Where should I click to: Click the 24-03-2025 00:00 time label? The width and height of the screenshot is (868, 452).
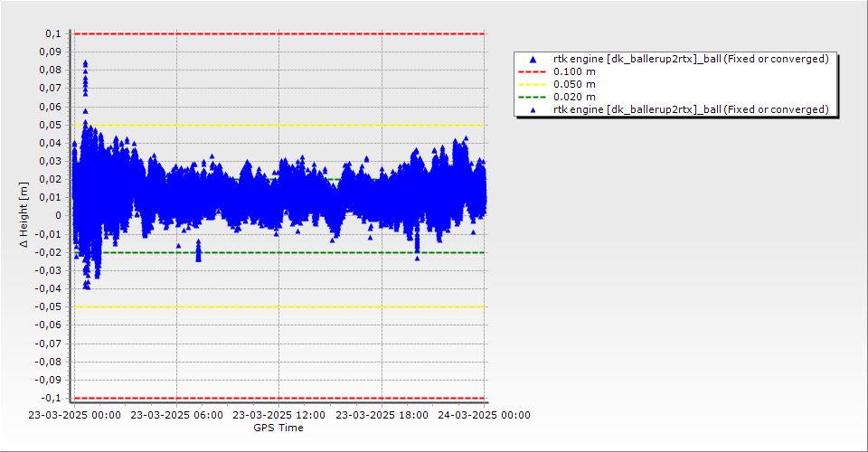click(x=484, y=415)
